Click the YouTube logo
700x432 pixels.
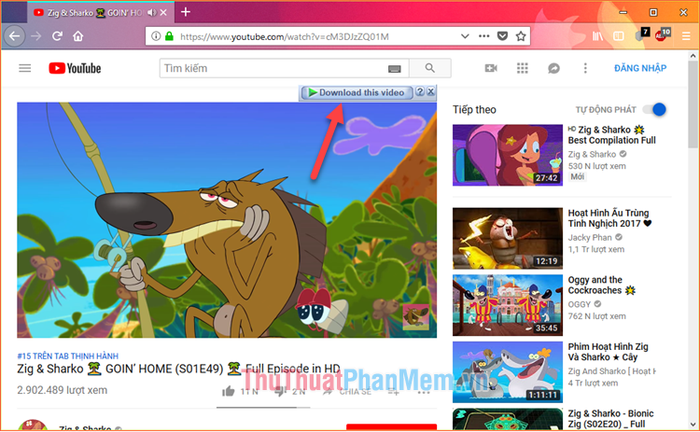[75, 68]
